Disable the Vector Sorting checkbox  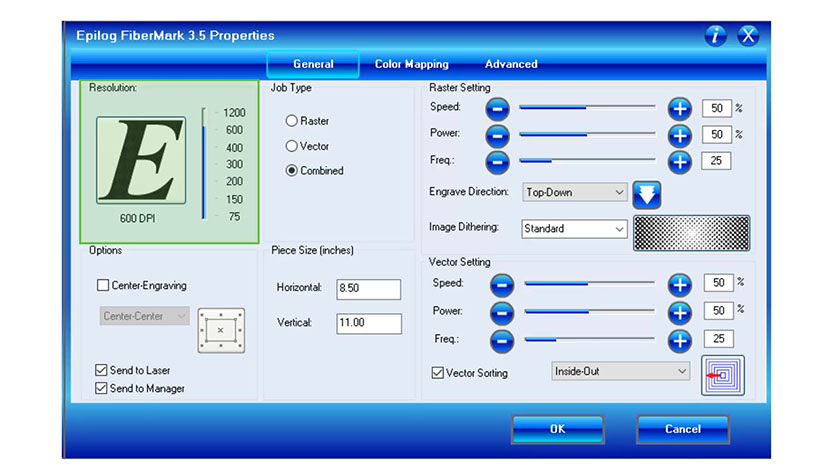pos(438,373)
